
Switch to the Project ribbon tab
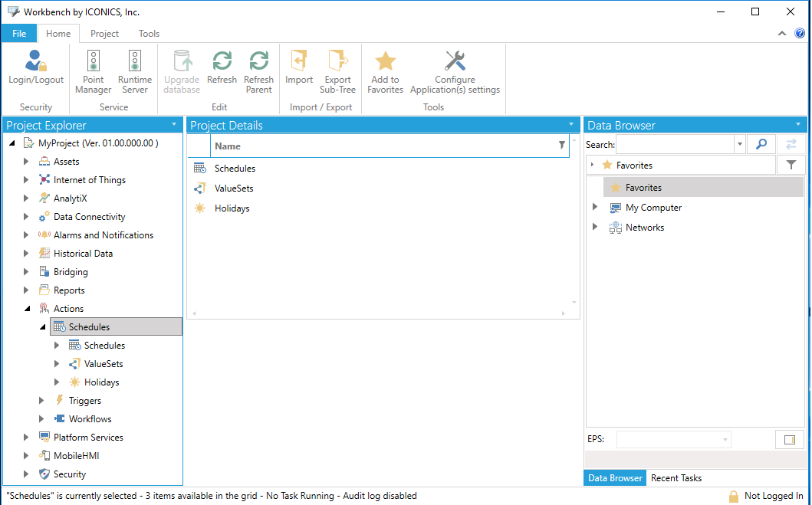point(104,33)
